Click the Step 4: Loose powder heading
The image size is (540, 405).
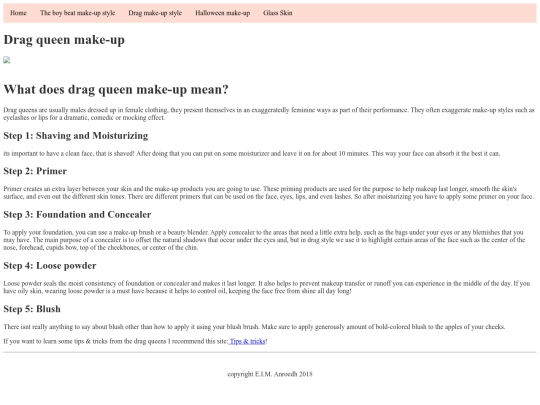tap(50, 266)
